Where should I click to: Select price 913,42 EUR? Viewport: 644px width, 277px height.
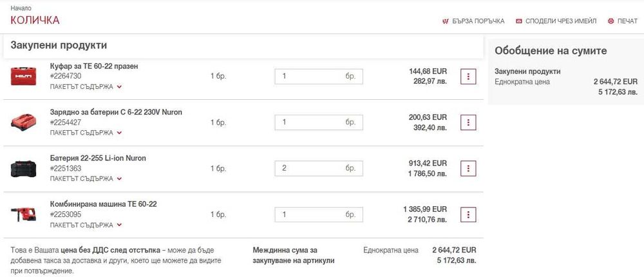tap(428, 164)
